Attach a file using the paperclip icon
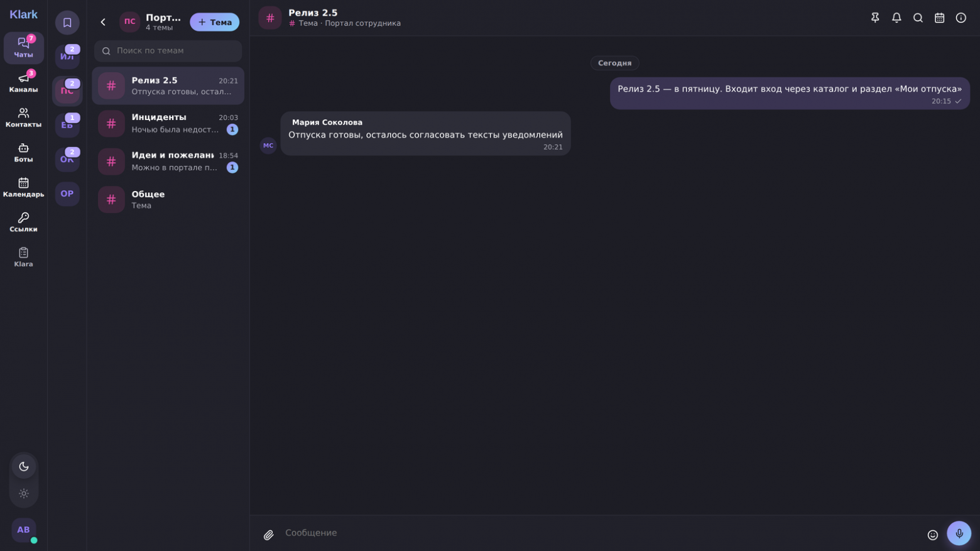 pyautogui.click(x=268, y=535)
